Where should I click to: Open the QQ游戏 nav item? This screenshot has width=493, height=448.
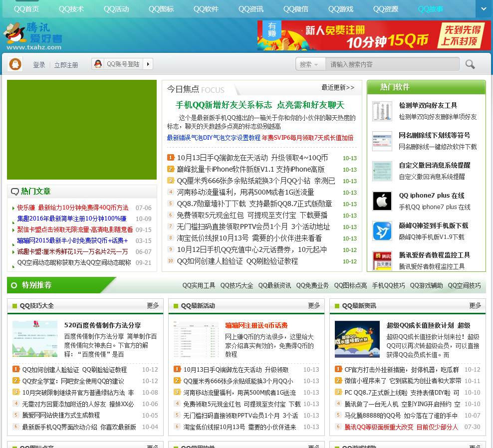[341, 9]
